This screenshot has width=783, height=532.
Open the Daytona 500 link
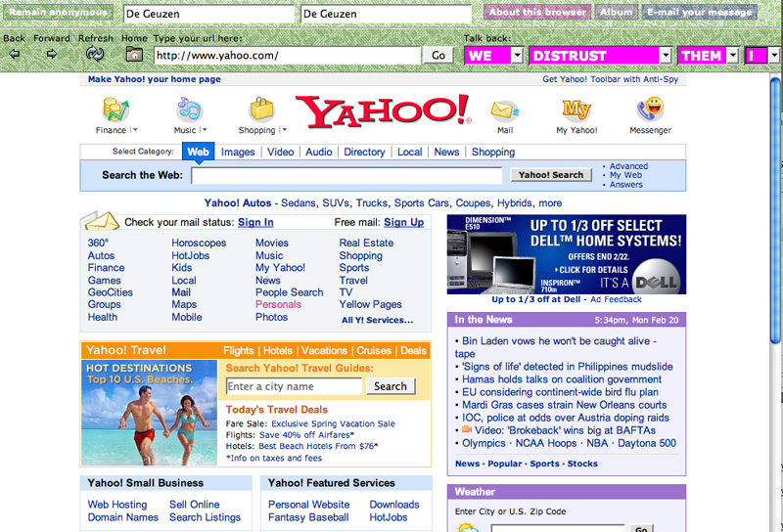click(x=647, y=443)
